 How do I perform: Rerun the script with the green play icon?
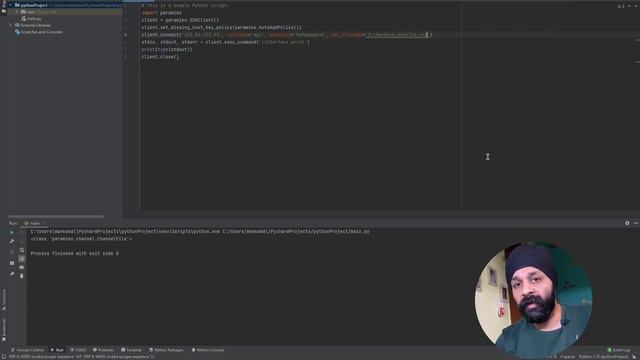[12, 232]
